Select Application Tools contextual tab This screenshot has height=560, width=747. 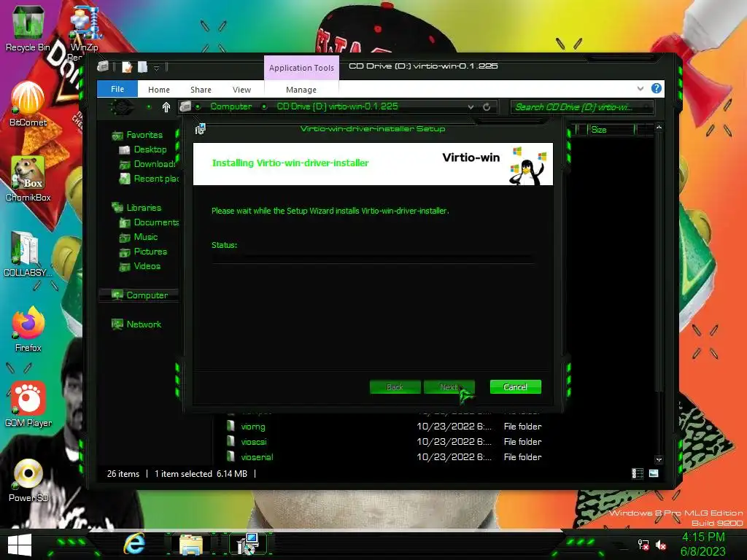301,68
